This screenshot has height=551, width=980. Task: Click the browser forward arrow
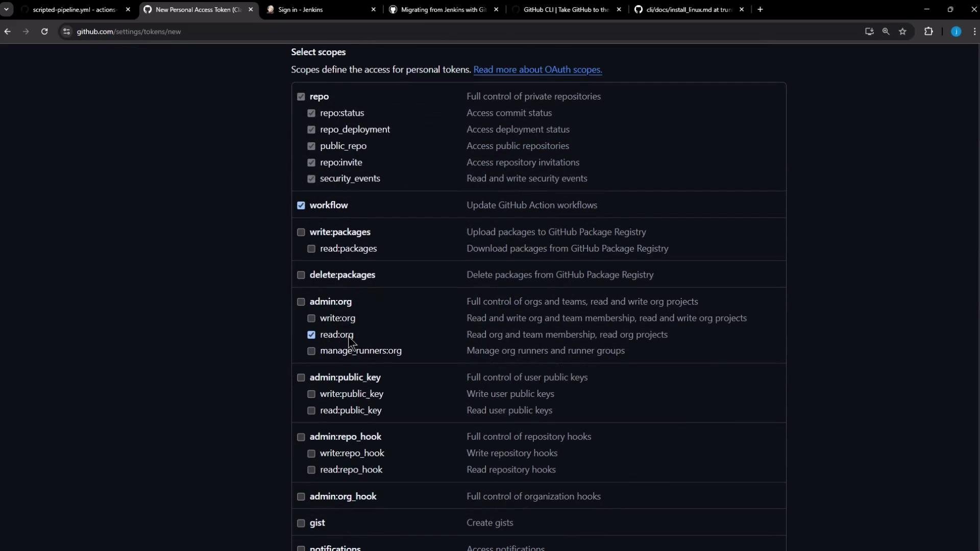(26, 32)
